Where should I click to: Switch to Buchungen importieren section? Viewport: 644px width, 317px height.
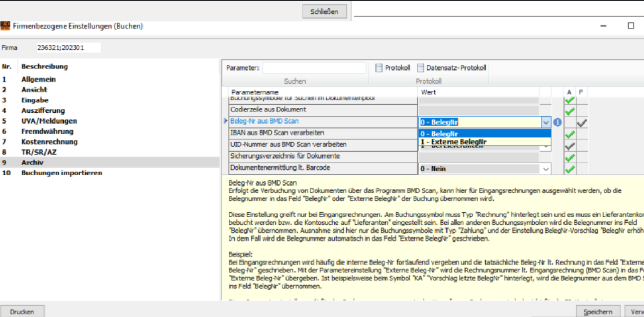point(61,173)
